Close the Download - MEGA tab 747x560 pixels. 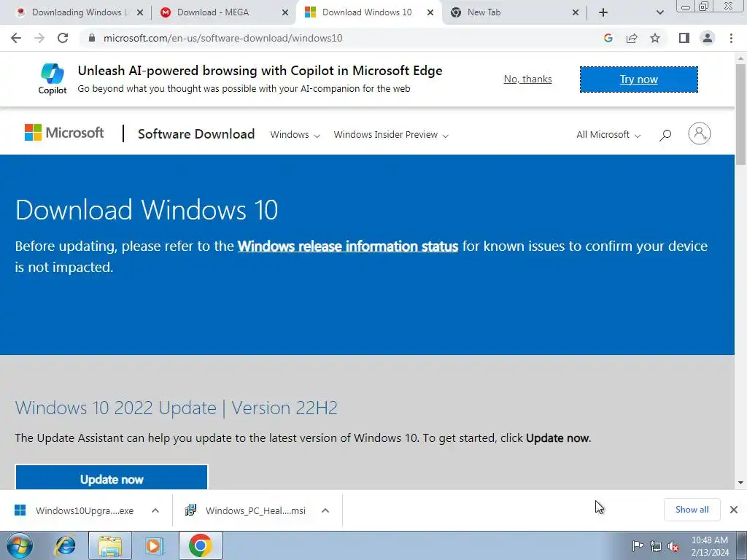coord(285,12)
